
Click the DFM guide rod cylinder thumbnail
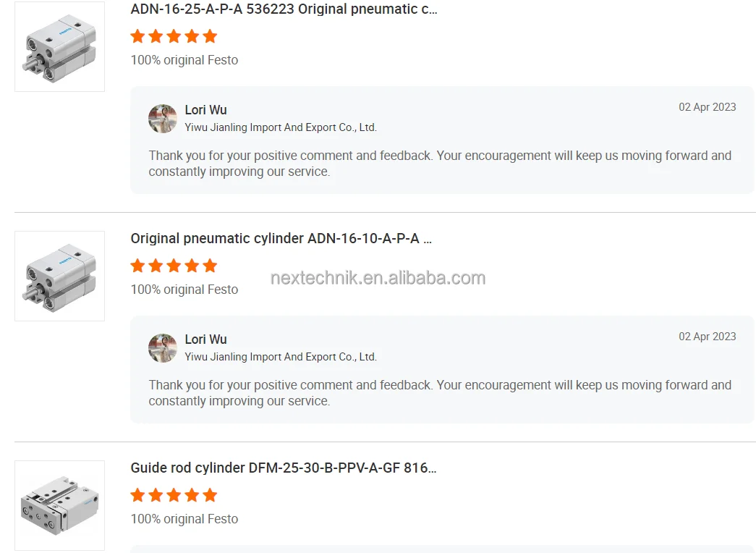[60, 505]
